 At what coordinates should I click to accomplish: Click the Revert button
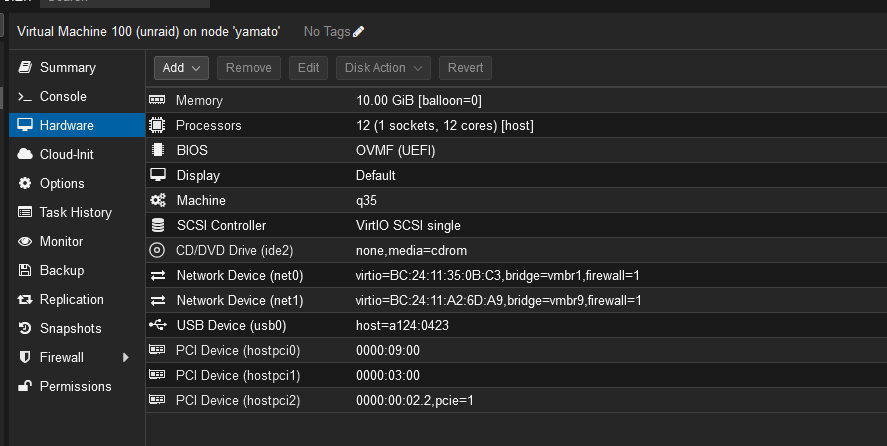click(466, 68)
